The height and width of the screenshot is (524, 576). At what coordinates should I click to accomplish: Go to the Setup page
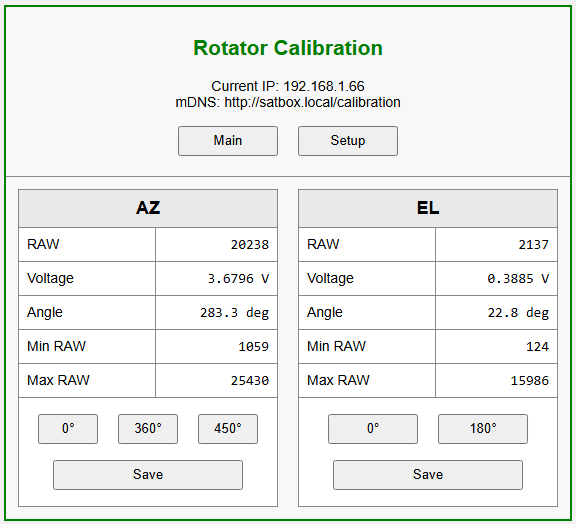pos(348,141)
